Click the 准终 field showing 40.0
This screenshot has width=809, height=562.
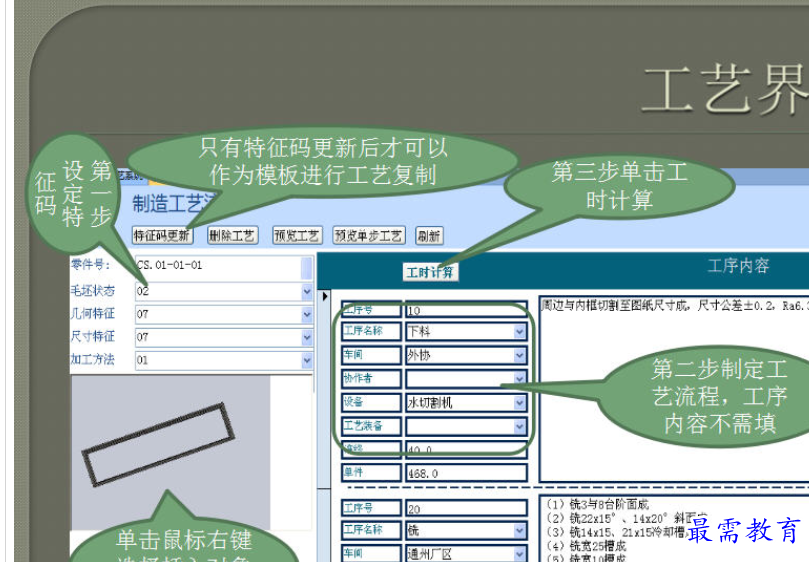click(x=466, y=449)
